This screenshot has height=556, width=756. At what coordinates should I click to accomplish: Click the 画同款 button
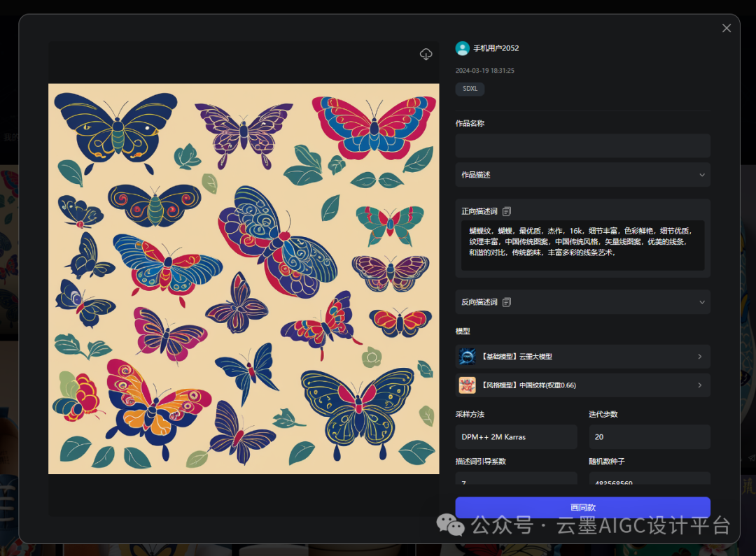pyautogui.click(x=583, y=507)
